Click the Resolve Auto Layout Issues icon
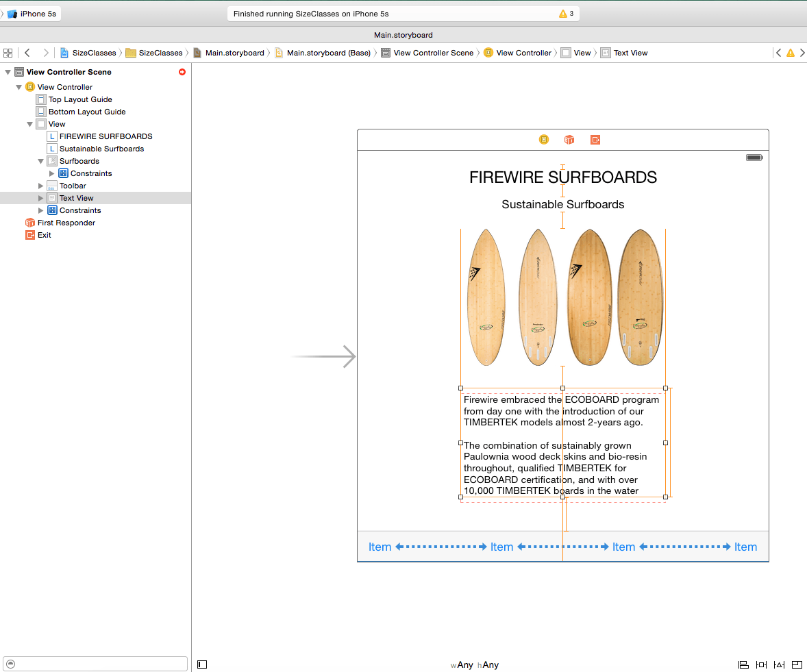 point(779,664)
